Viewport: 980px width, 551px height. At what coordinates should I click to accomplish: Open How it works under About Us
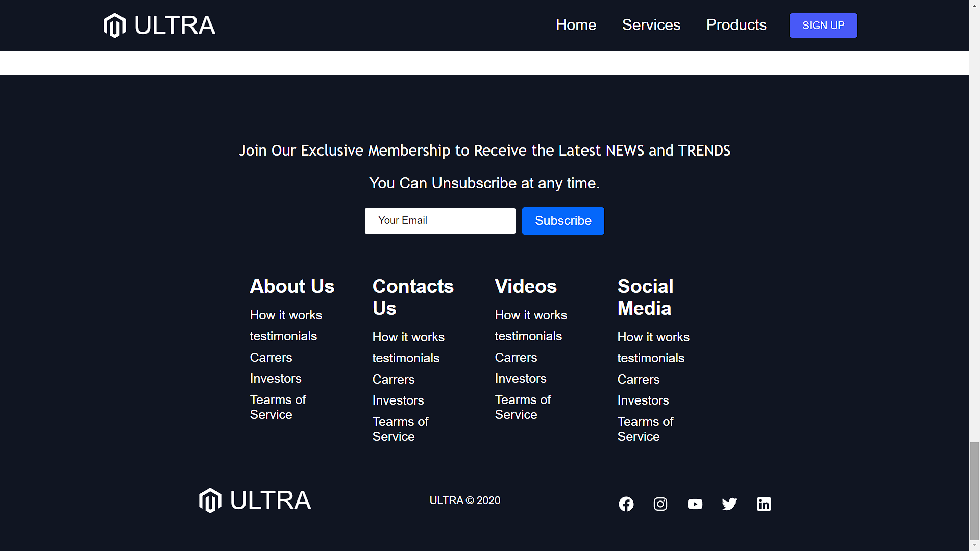pyautogui.click(x=286, y=315)
